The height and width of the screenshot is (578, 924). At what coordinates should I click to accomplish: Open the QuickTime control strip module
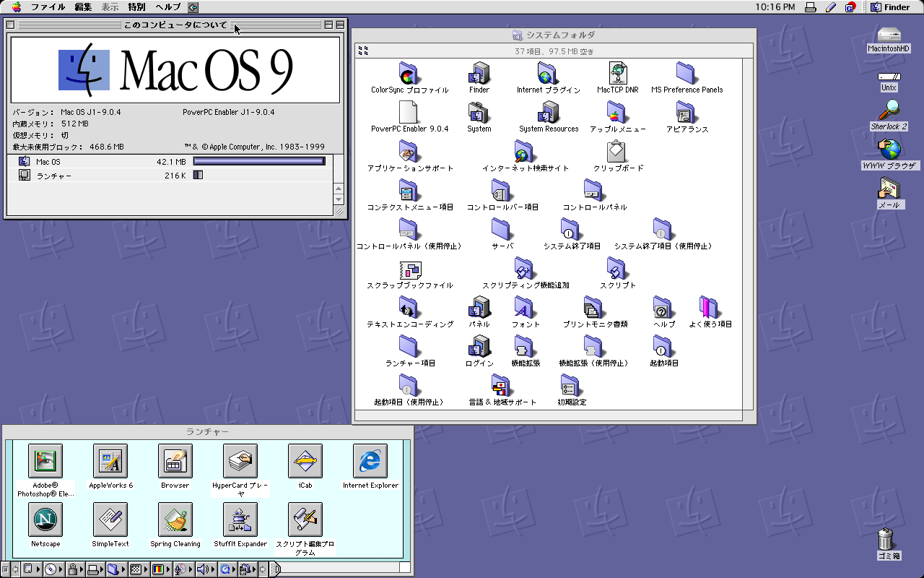coord(227,569)
